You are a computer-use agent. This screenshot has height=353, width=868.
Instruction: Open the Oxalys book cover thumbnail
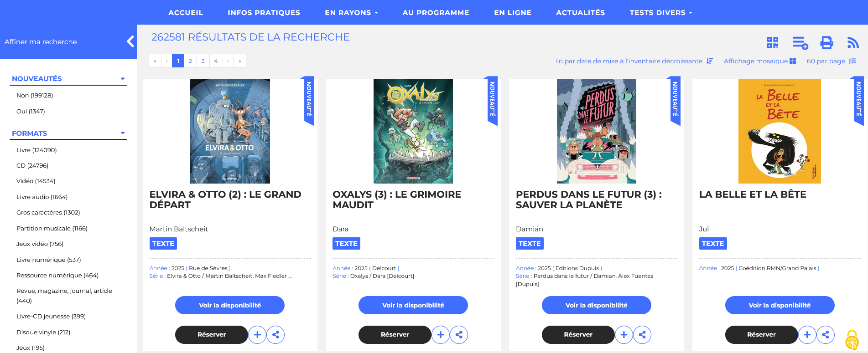click(x=413, y=131)
